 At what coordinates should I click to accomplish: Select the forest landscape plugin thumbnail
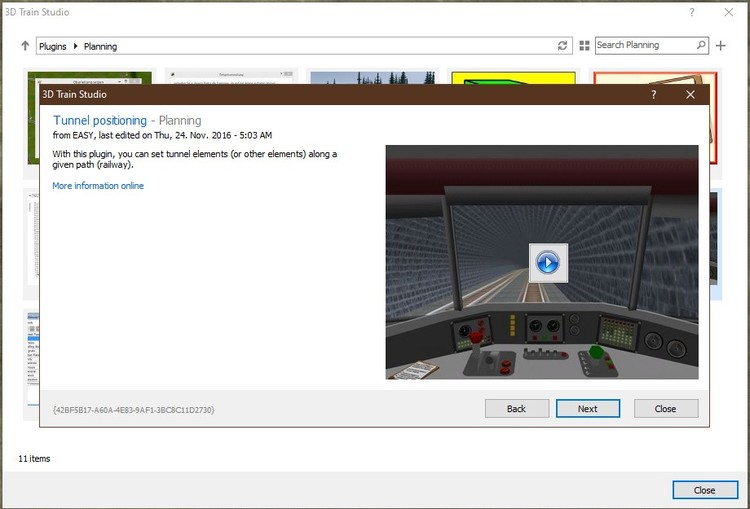coord(372,78)
